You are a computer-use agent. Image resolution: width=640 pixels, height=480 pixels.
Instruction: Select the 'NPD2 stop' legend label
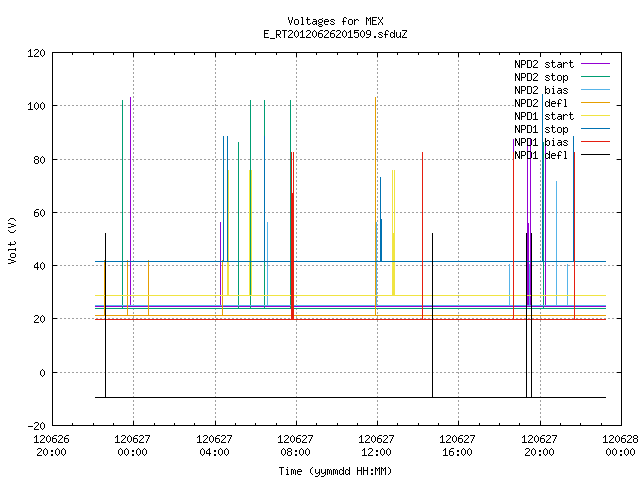[541, 78]
